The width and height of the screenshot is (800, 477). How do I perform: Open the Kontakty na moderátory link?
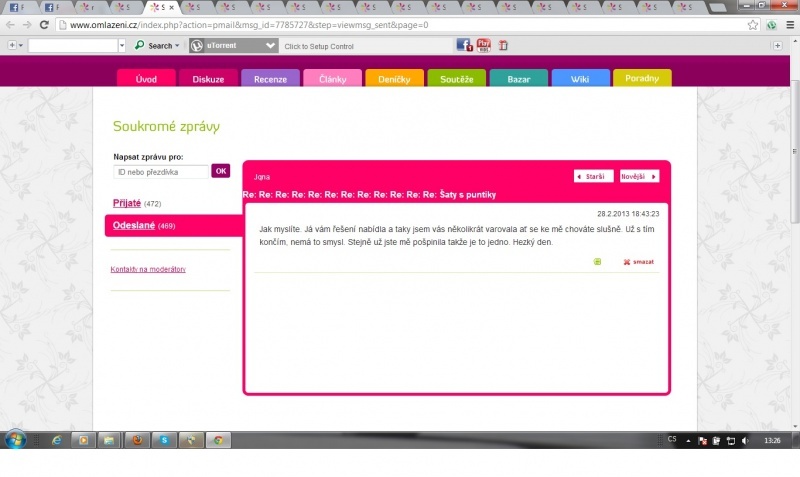[x=147, y=269]
